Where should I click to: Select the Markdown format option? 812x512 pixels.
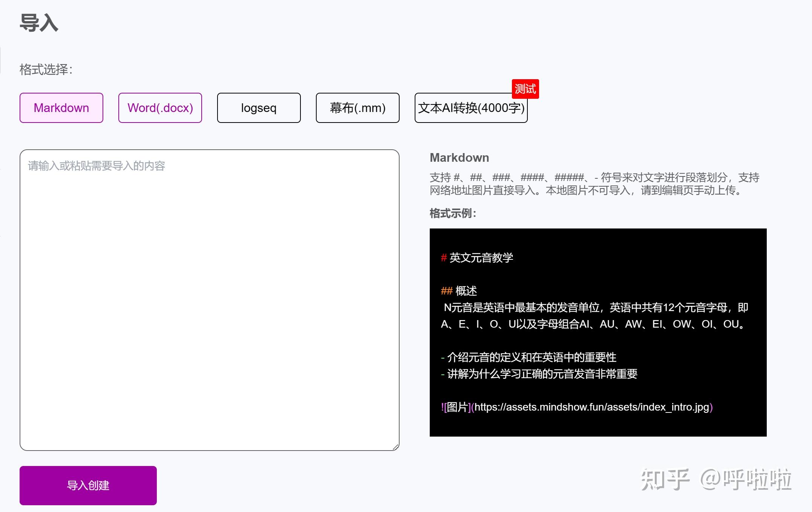(x=61, y=108)
